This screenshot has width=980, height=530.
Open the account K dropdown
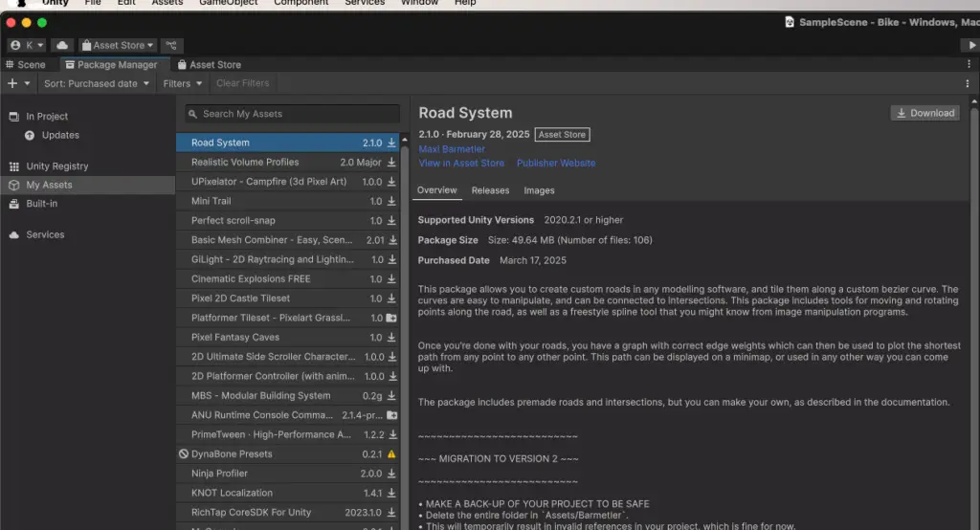pyautogui.click(x=27, y=45)
